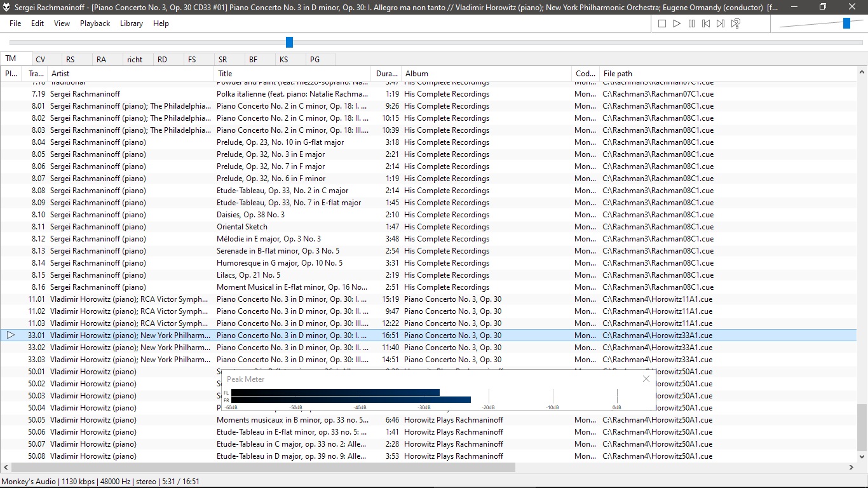Pause the current track

(691, 24)
